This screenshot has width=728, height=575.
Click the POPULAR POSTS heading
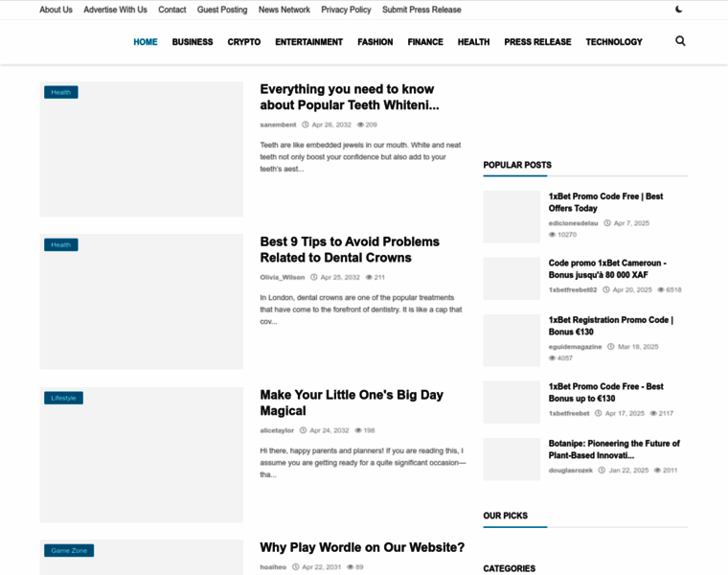tap(517, 166)
